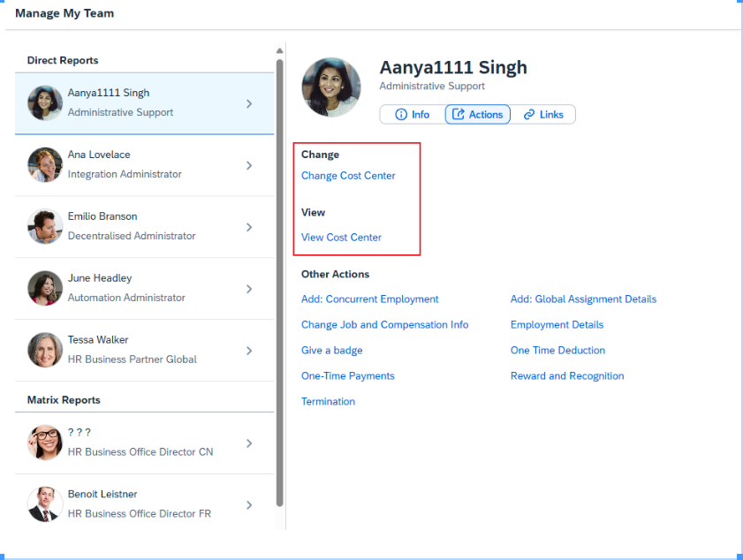
Task: Click Automation Administrator job title
Action: pos(126,298)
